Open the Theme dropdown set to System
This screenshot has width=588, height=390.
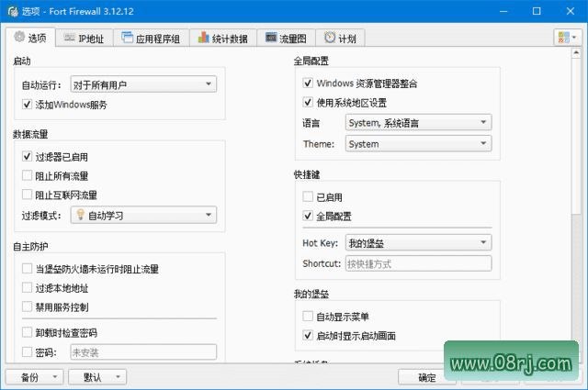click(419, 144)
